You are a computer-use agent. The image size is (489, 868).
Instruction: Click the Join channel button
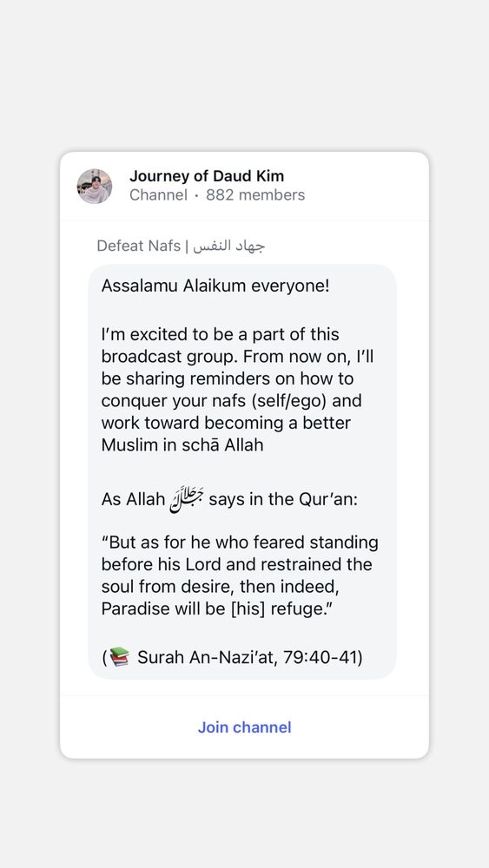tap(244, 727)
